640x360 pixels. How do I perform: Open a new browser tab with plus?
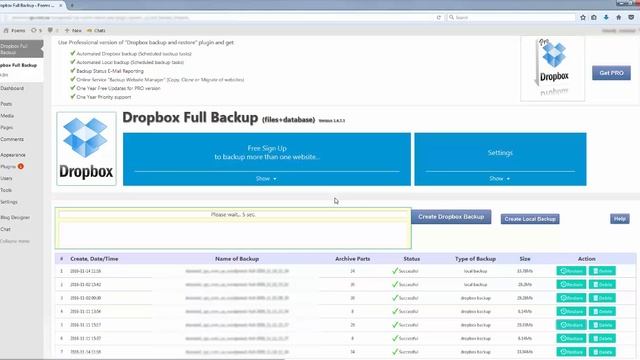(72, 5)
